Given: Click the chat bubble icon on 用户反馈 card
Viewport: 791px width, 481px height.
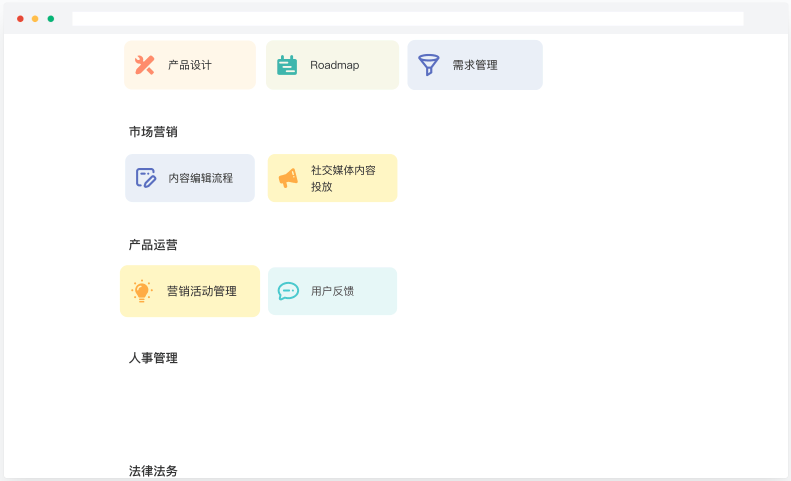Looking at the screenshot, I should click(288, 291).
